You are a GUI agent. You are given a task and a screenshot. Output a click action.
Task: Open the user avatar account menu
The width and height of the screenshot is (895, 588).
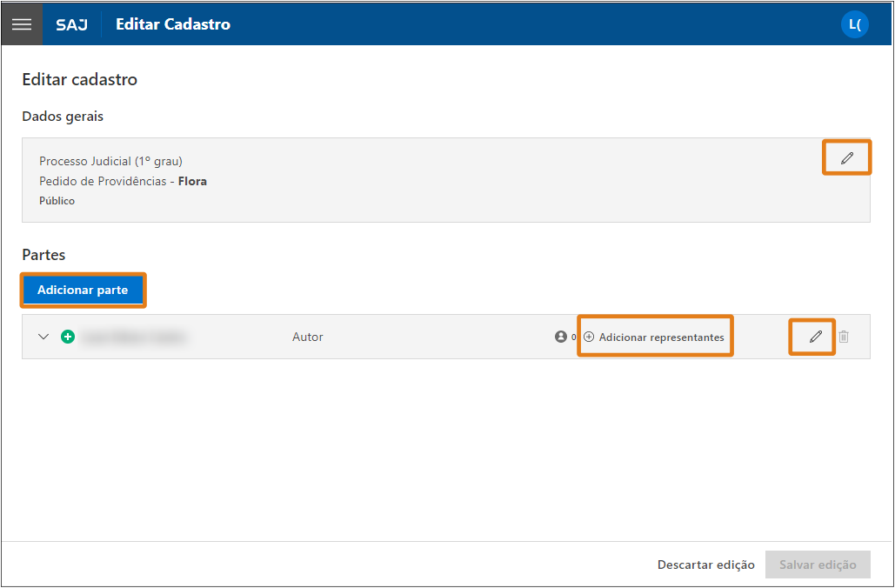(x=854, y=24)
